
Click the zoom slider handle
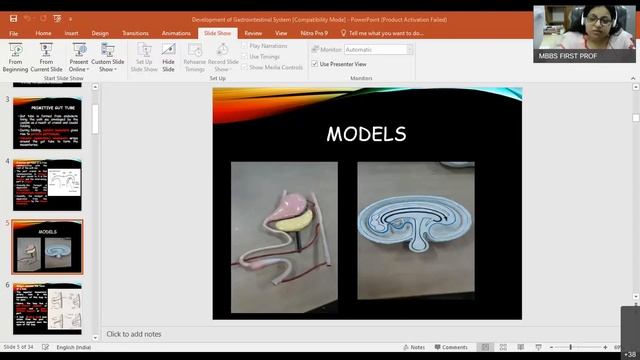570,347
